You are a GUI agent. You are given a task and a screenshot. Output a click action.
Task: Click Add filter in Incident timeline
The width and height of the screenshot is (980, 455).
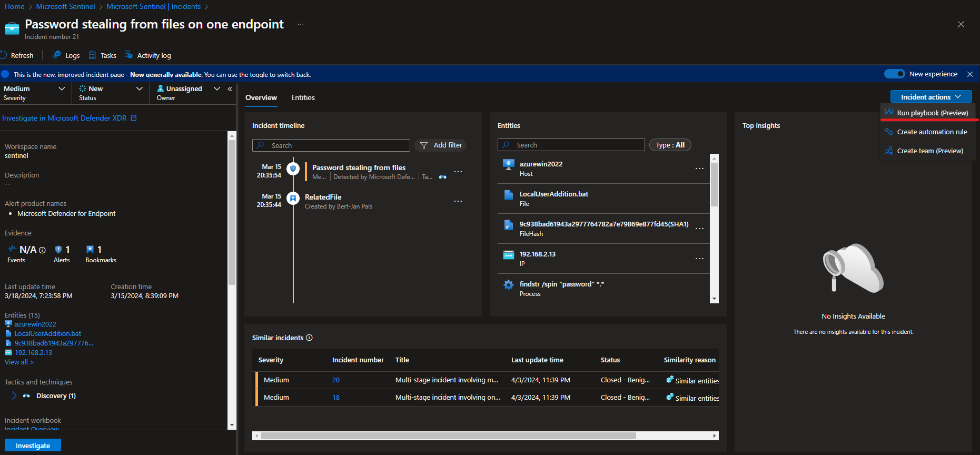tap(441, 145)
